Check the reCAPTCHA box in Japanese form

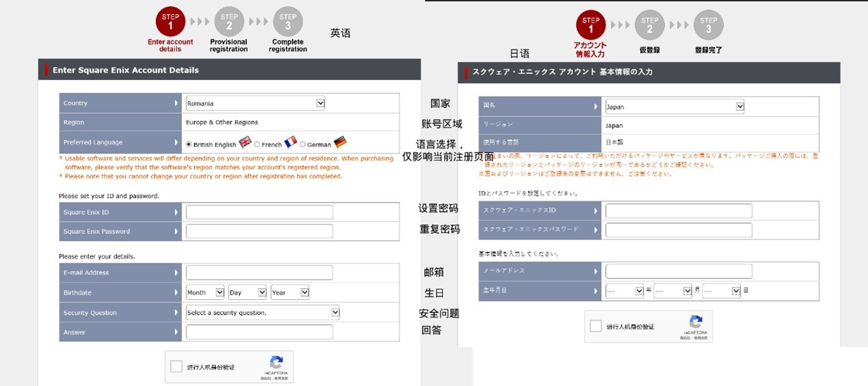tap(596, 326)
